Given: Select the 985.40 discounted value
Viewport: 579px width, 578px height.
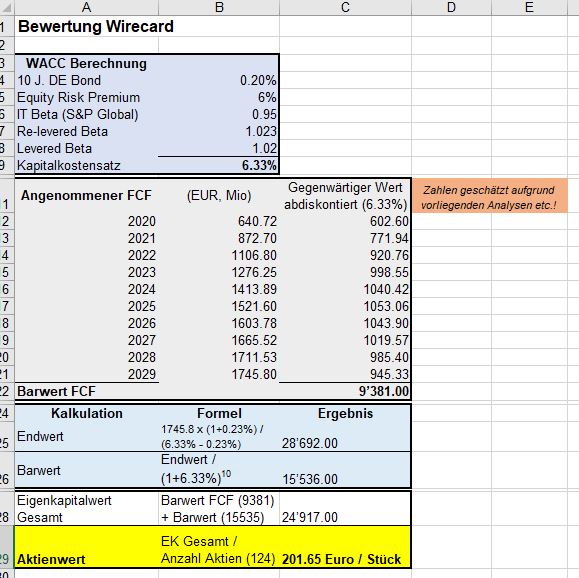Looking at the screenshot, I should pyautogui.click(x=345, y=358).
